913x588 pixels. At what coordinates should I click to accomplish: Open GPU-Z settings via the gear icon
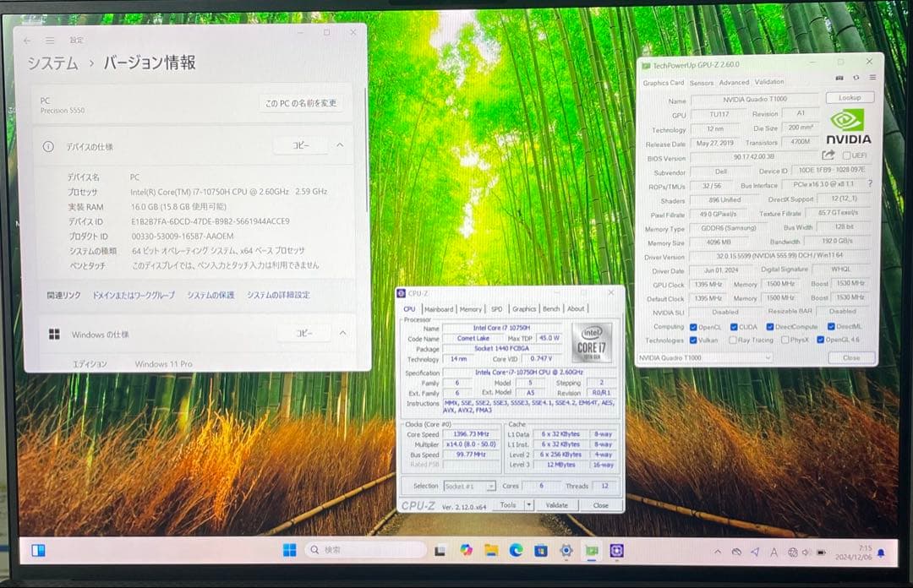tap(856, 78)
